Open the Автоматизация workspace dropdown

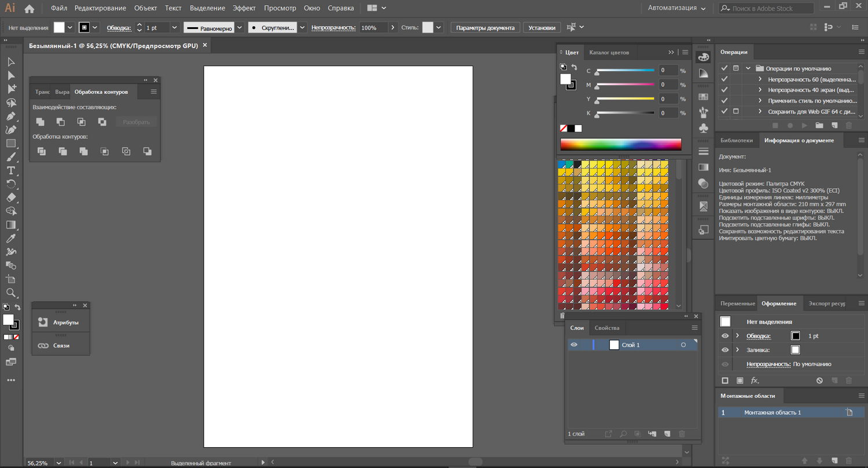(x=676, y=9)
